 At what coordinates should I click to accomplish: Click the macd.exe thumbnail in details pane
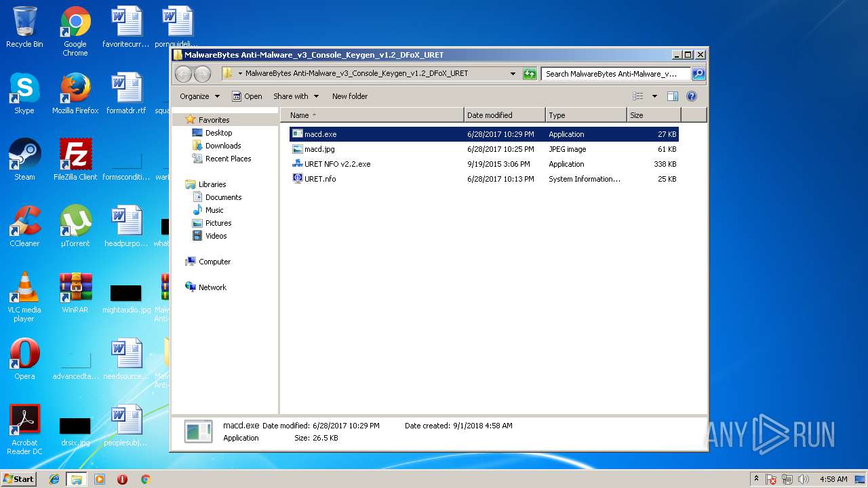pos(199,432)
